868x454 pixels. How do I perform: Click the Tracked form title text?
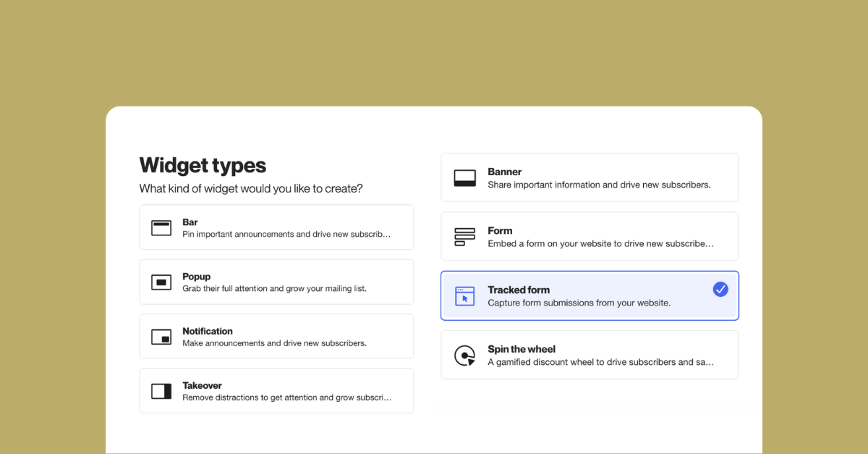(519, 290)
